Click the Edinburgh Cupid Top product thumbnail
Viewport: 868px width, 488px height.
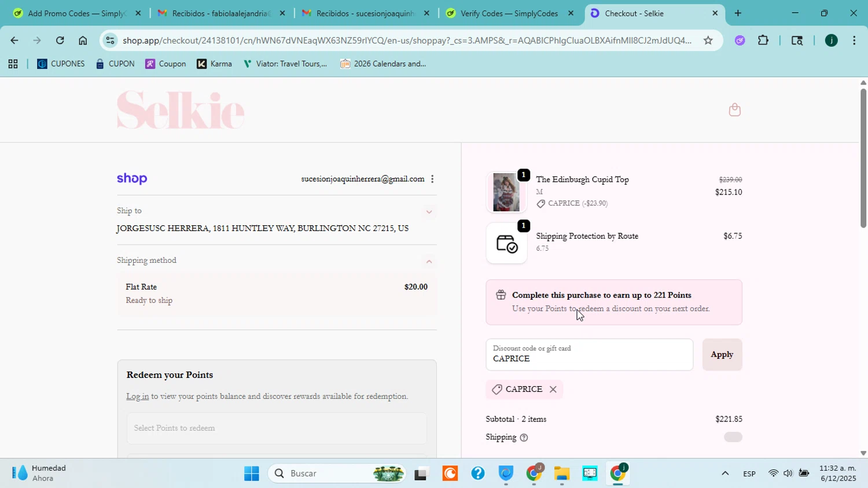coord(506,192)
